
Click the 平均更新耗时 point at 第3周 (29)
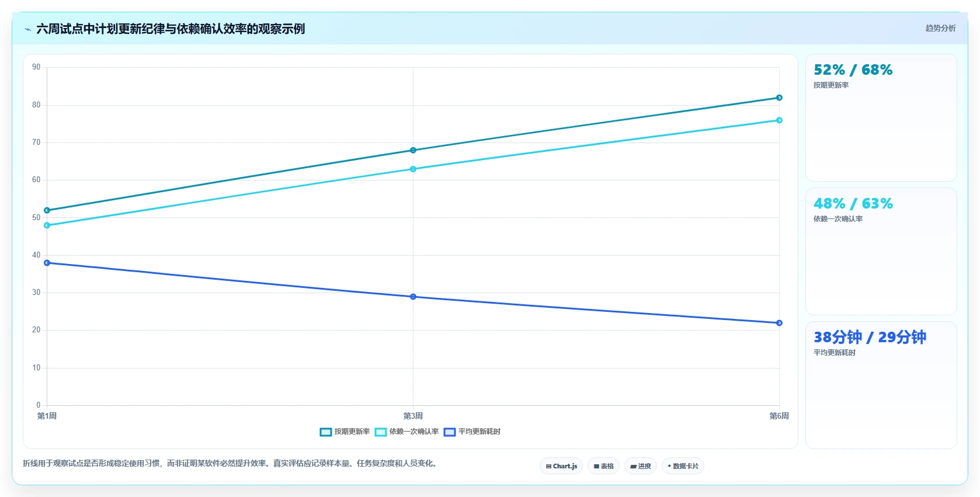click(413, 297)
